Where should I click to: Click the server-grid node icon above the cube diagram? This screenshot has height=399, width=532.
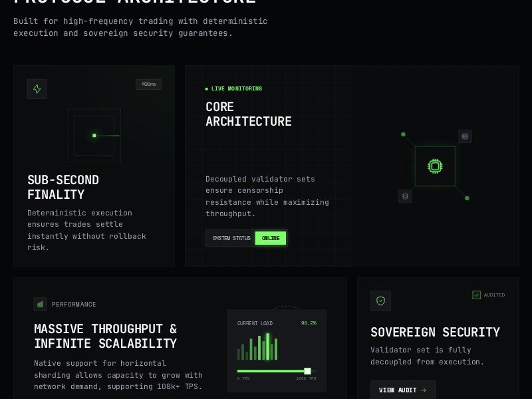click(465, 136)
